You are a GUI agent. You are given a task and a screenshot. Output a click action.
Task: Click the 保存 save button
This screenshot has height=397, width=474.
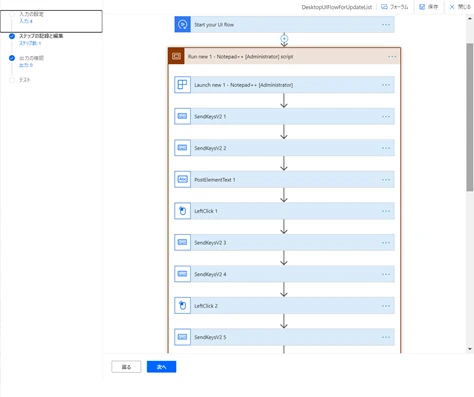429,7
